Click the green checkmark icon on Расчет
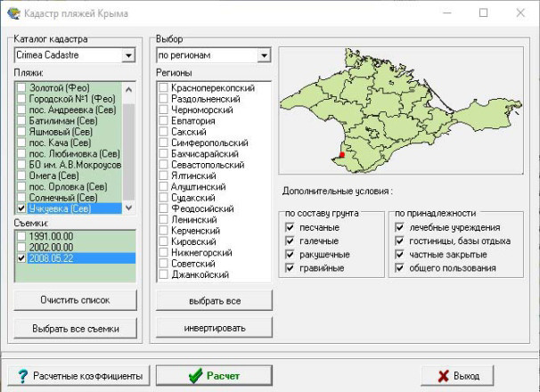Screen dimensions: 540x392 (x=196, y=376)
